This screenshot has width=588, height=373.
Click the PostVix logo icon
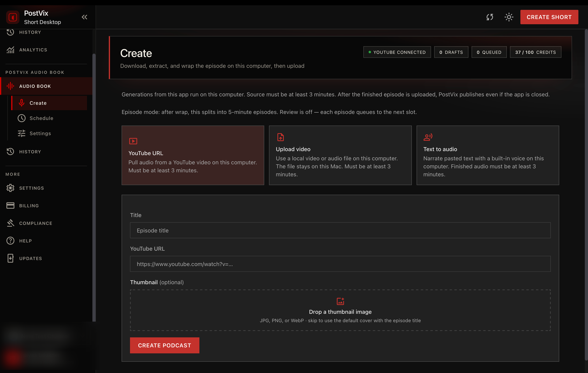point(13,17)
